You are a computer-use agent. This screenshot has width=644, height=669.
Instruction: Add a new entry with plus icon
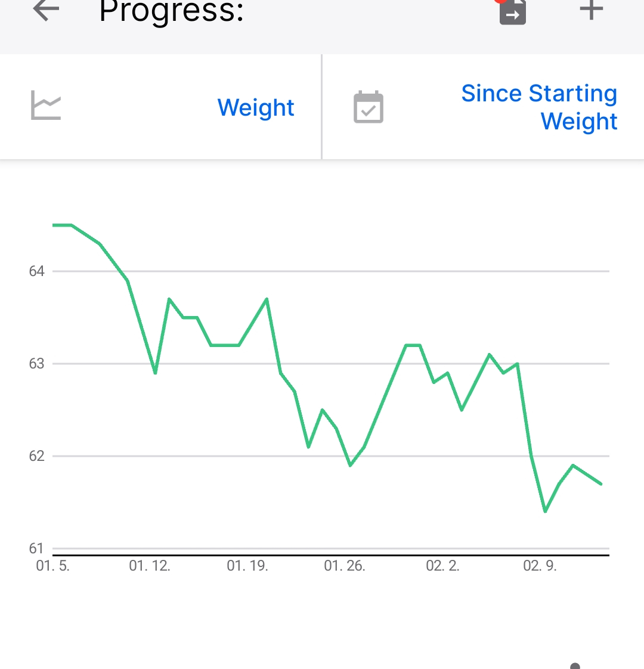pyautogui.click(x=591, y=10)
